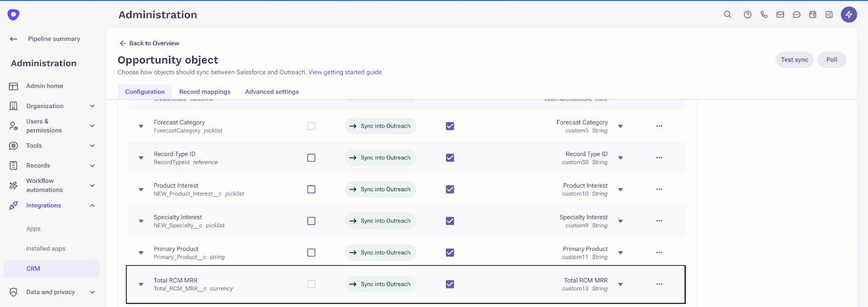Open the email envelope icon
This screenshot has height=307, width=868.
pyautogui.click(x=780, y=15)
